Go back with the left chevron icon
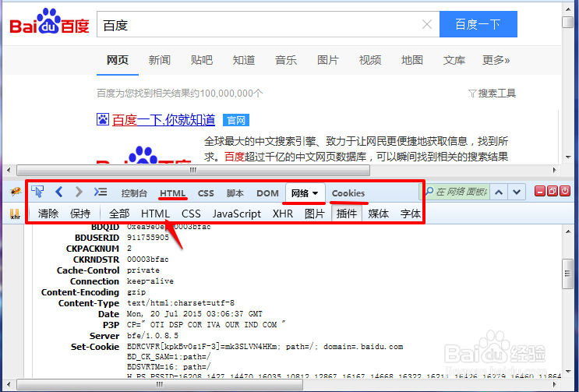Viewport: 579px width, 392px height. (x=58, y=192)
